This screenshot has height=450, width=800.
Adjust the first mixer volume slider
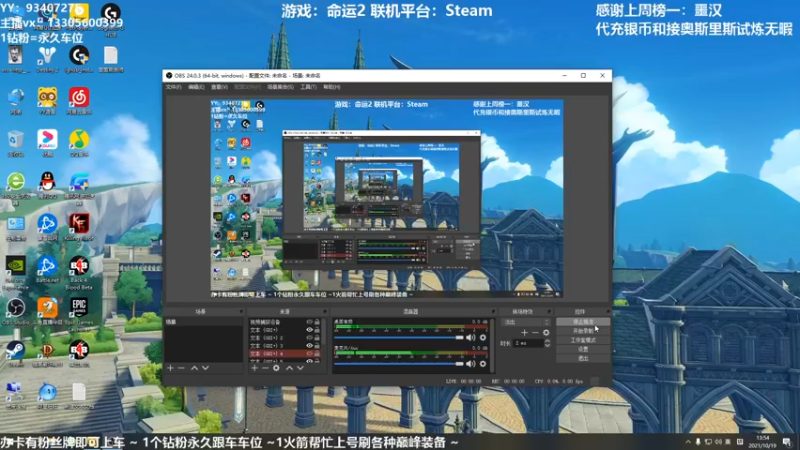[398, 338]
